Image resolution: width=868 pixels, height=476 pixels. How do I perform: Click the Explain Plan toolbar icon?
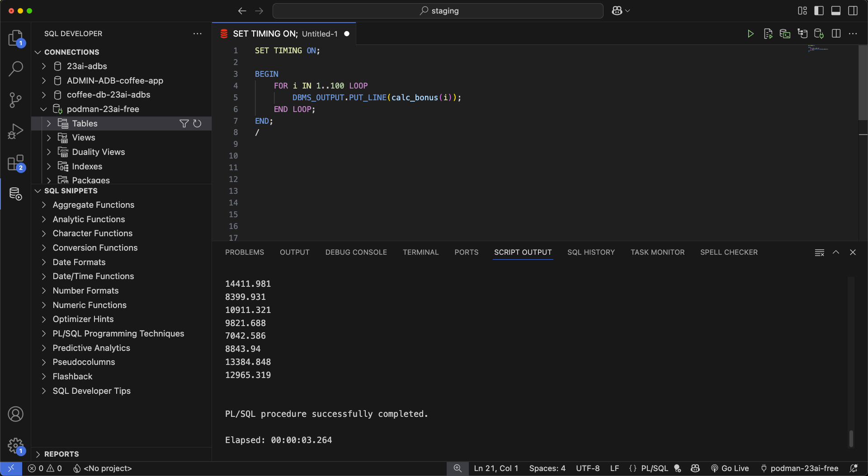coord(785,34)
